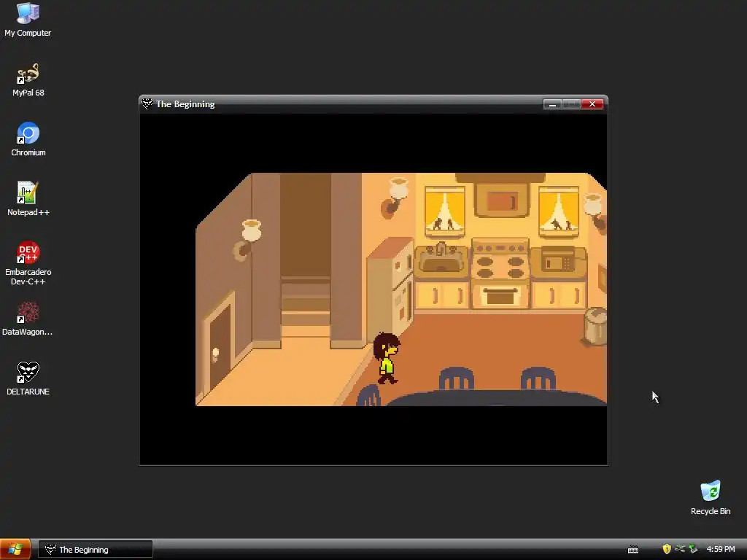Click the Chromium desktop shortcut

coord(28,139)
